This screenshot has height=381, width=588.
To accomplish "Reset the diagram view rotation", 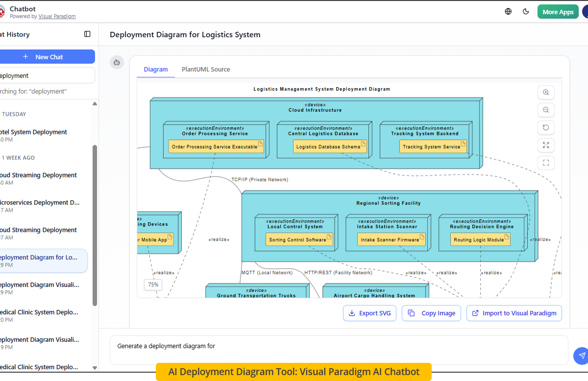I will [x=546, y=127].
